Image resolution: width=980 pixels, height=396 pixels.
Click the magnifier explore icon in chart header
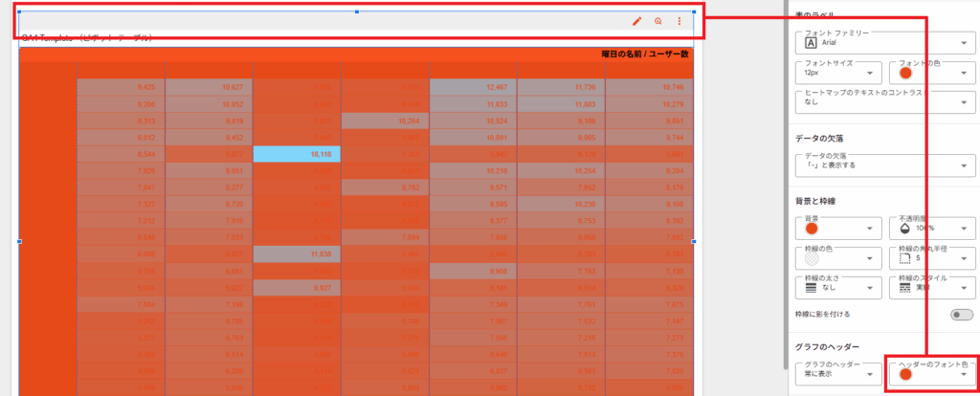658,21
